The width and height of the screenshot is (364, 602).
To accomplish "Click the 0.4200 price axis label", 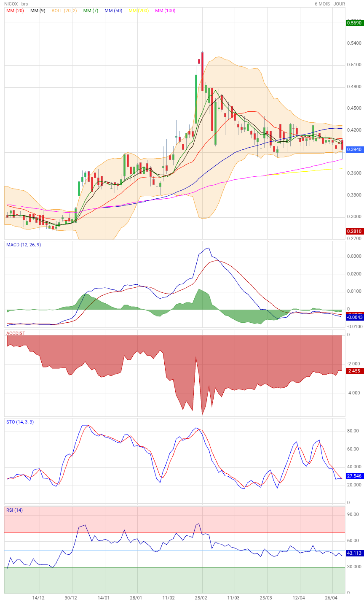I will pyautogui.click(x=354, y=130).
